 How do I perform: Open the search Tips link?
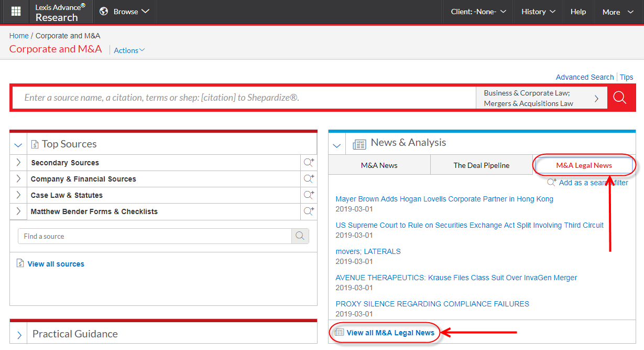627,77
